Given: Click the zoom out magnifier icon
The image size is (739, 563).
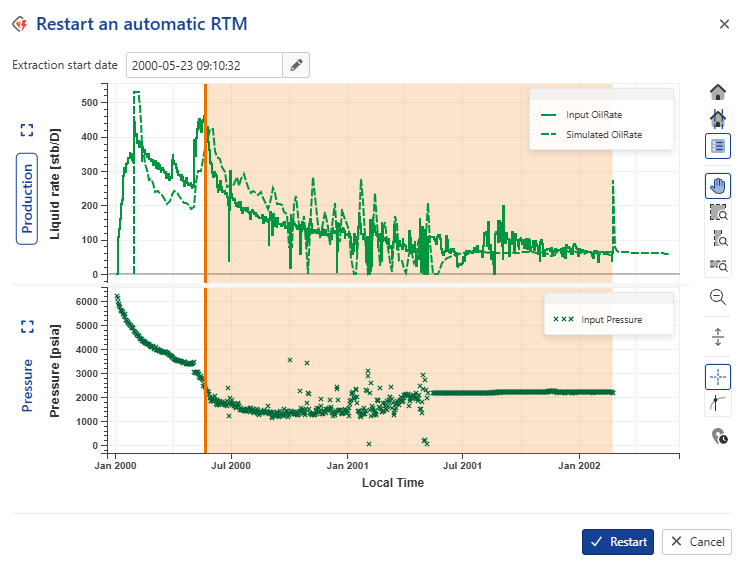Looking at the screenshot, I should click(718, 297).
